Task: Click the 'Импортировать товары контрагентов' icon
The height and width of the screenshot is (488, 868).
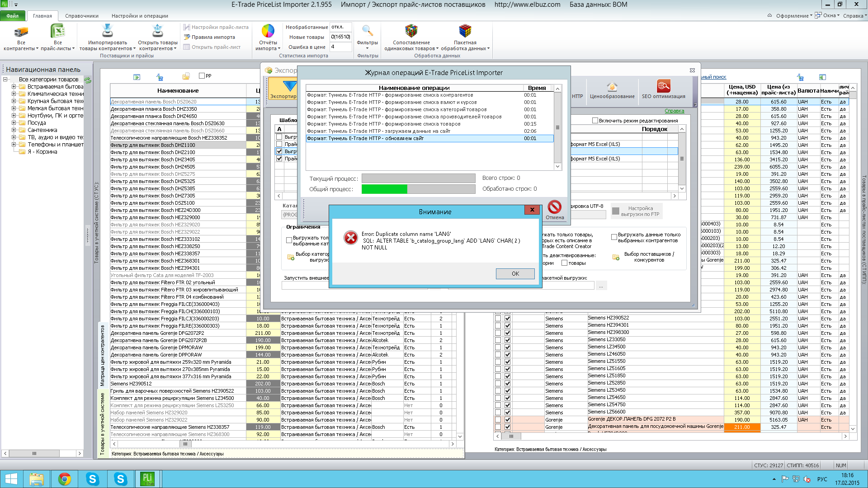Action: [107, 31]
